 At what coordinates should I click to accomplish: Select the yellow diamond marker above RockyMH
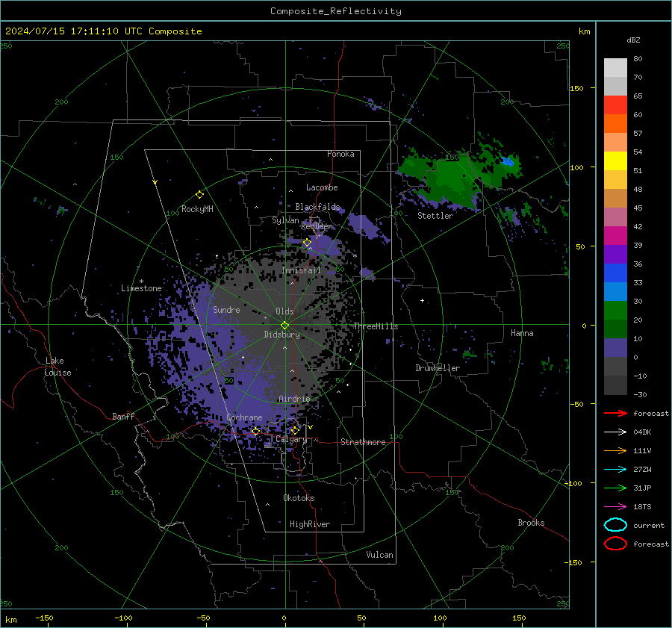click(199, 195)
